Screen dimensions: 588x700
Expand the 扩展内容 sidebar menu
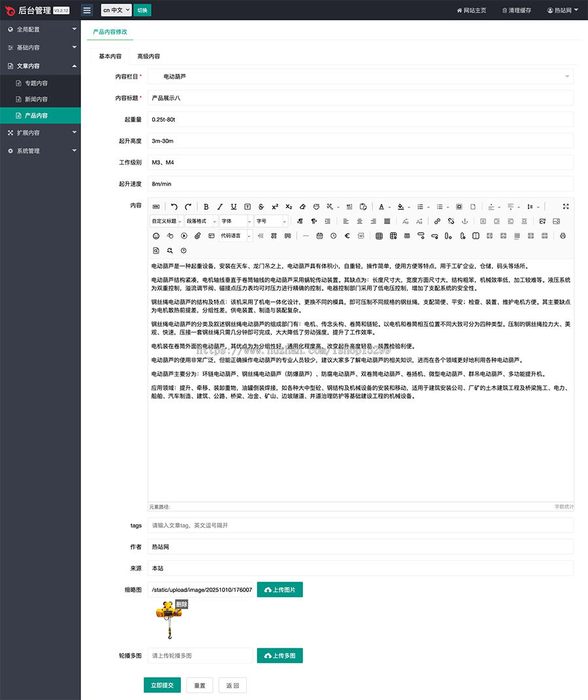40,133
